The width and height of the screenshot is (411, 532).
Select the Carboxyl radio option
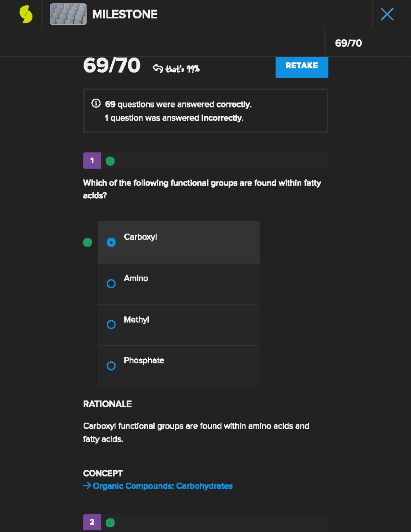pos(111,243)
